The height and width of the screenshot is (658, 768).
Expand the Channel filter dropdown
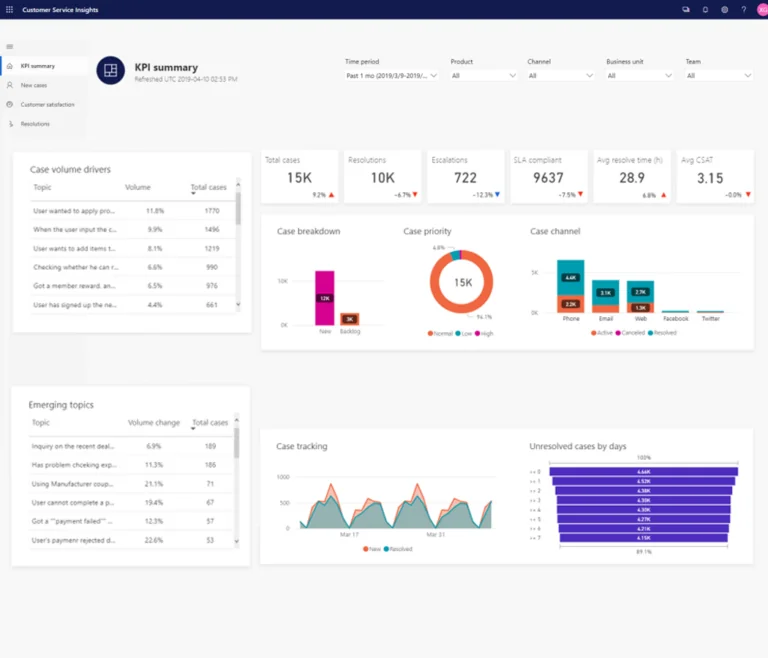point(561,75)
